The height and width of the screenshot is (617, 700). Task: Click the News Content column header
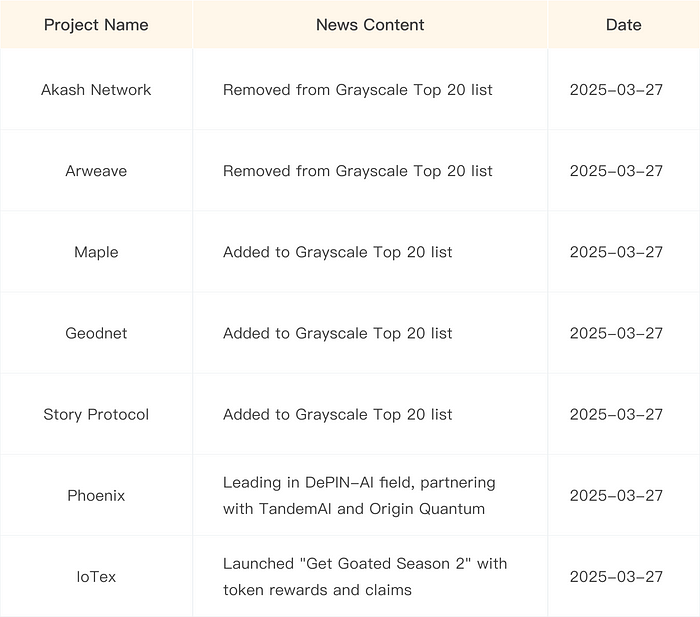coord(370,25)
